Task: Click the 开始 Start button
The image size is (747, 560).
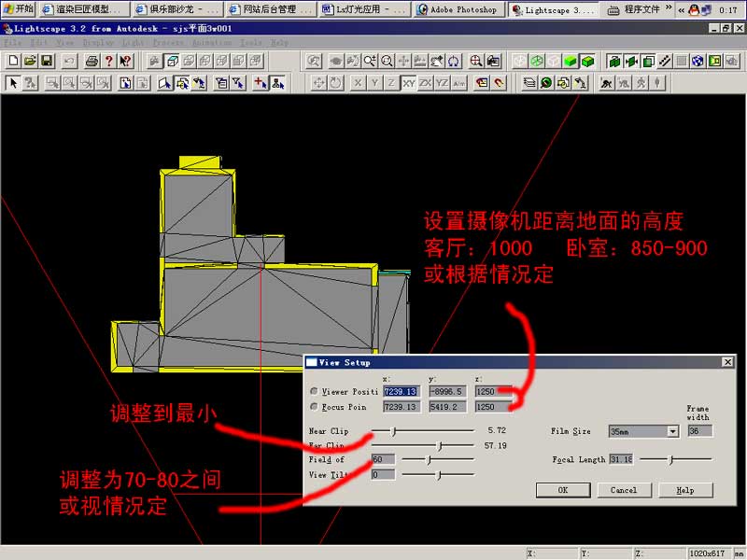Action: pyautogui.click(x=19, y=8)
